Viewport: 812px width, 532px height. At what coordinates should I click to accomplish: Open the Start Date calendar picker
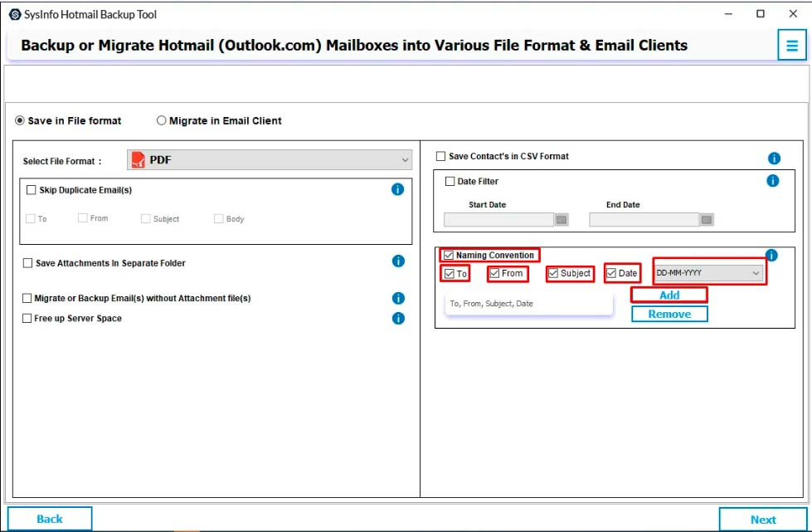tap(562, 220)
